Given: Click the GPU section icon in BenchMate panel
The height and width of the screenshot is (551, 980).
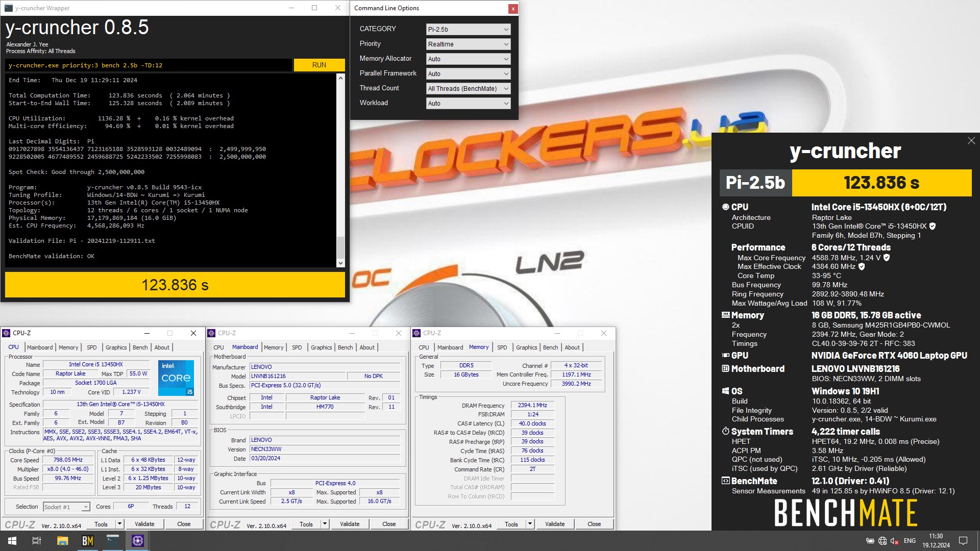Looking at the screenshot, I should click(725, 356).
